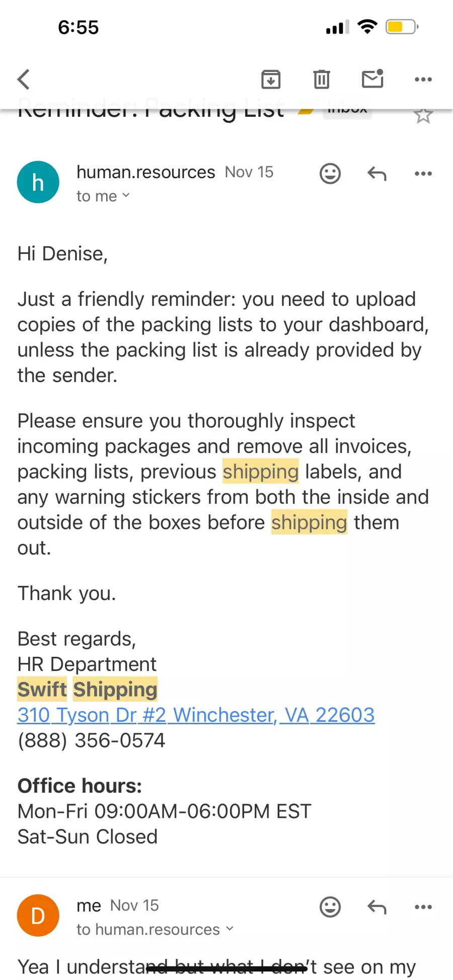Tap the orange 'D' profile avatar
Screen dimensions: 453x980
click(38, 916)
